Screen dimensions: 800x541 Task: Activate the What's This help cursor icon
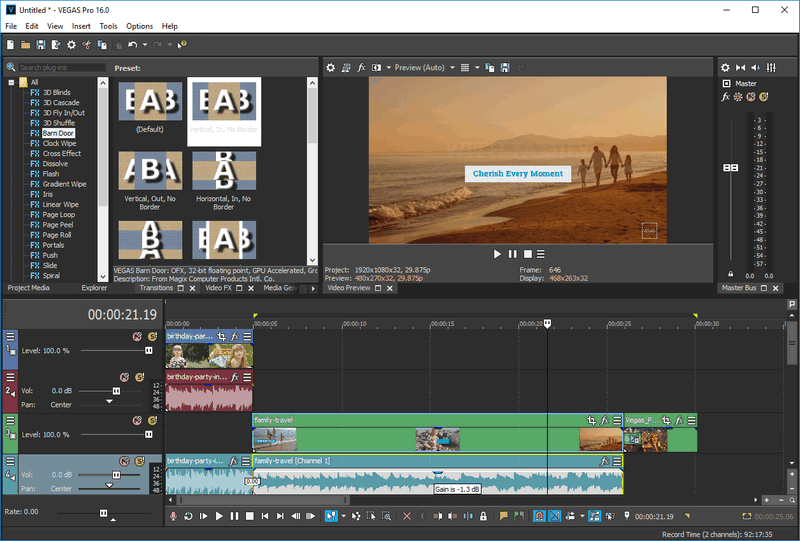[x=182, y=45]
